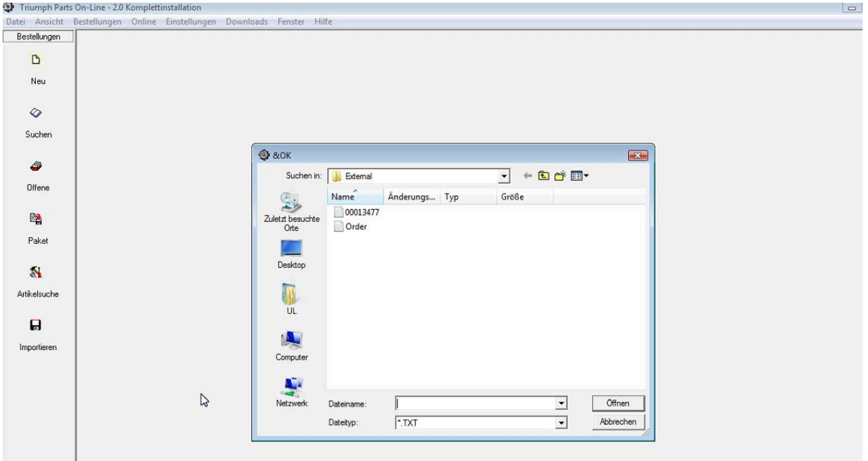868x461 pixels.
Task: Sort files by Änderungs... column
Action: click(411, 197)
